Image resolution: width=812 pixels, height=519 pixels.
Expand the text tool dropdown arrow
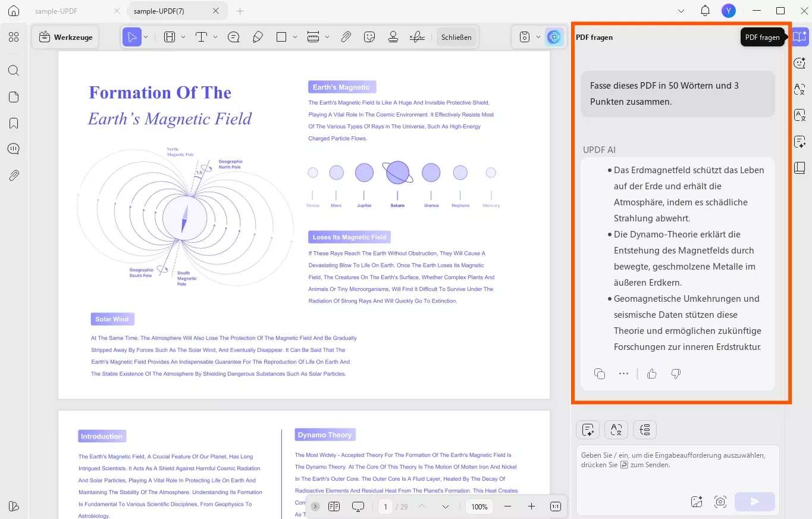[215, 37]
